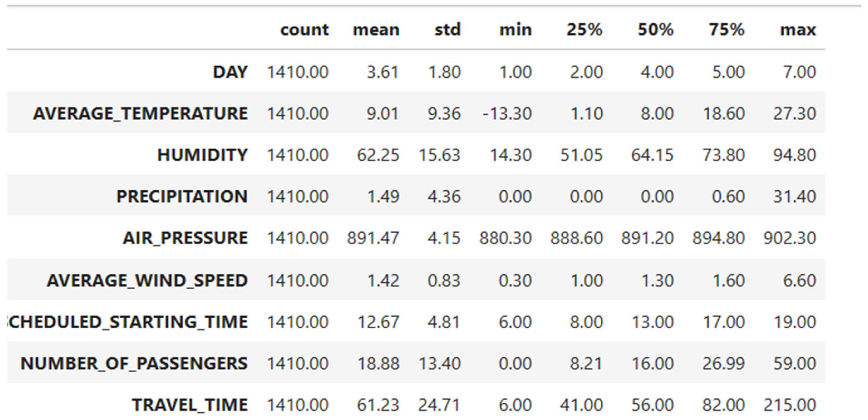Select the 'std' column header

(447, 30)
